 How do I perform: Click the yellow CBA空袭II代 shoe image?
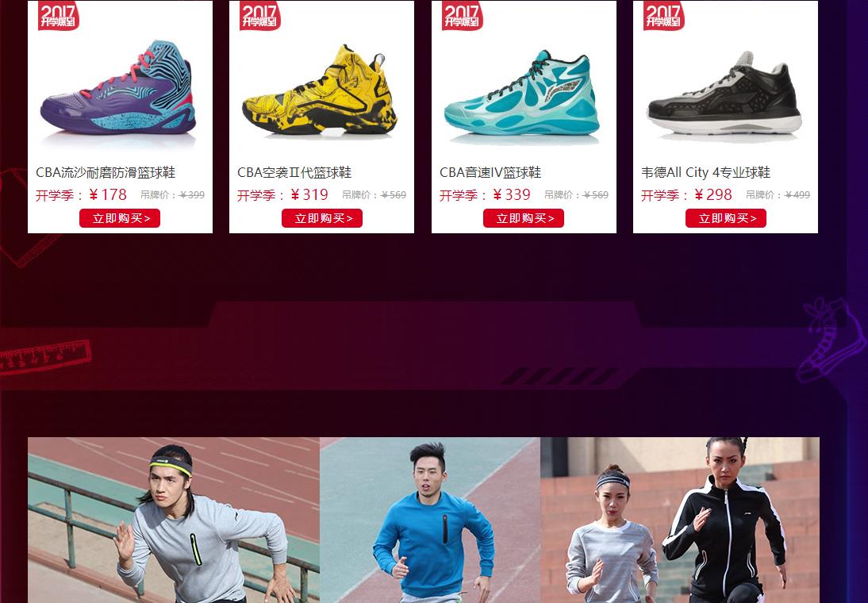[320, 90]
